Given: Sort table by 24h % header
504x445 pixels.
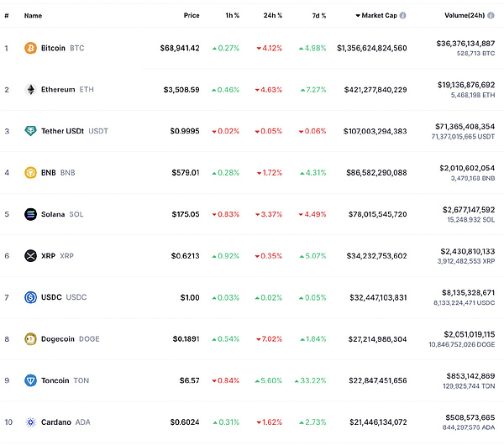Looking at the screenshot, I should click(272, 15).
